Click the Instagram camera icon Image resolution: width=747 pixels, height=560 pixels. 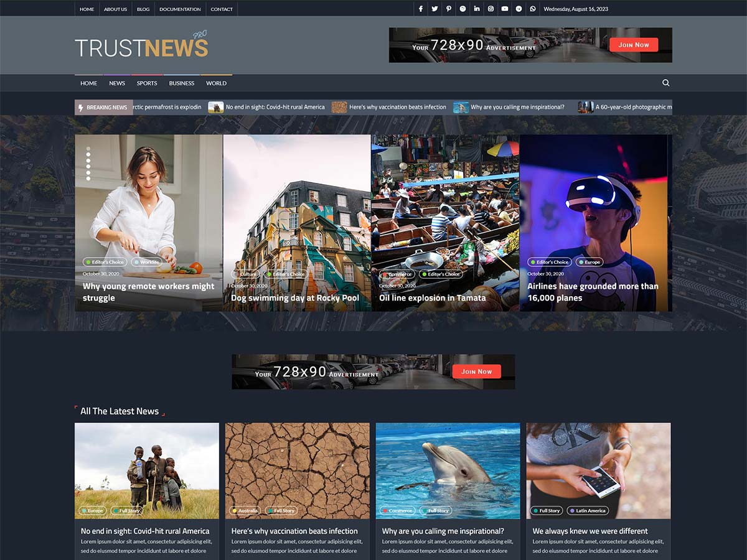491,9
